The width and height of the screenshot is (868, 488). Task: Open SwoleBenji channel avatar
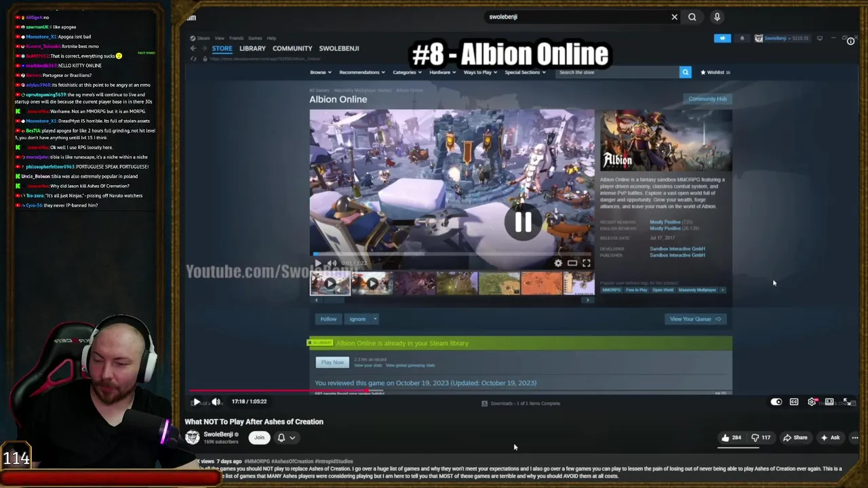[193, 438]
